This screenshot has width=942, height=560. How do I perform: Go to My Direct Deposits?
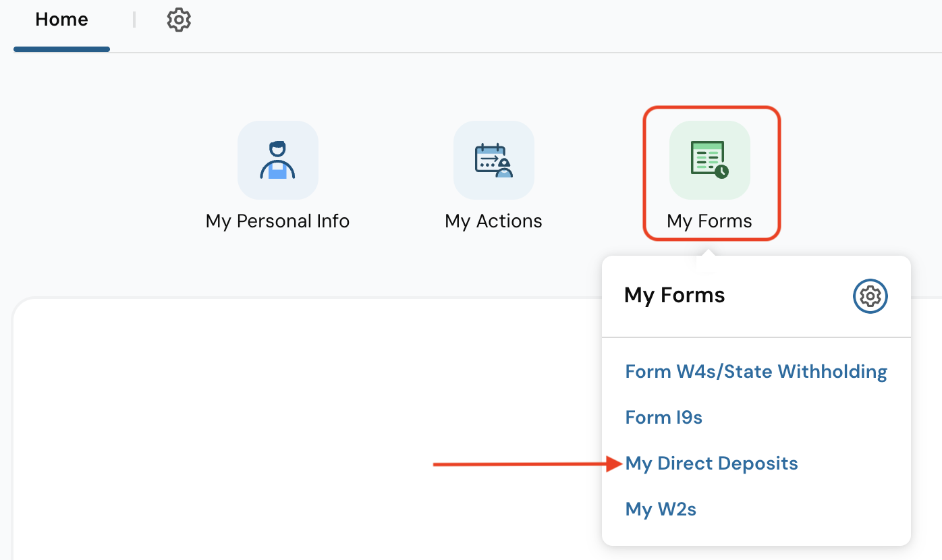pos(711,464)
